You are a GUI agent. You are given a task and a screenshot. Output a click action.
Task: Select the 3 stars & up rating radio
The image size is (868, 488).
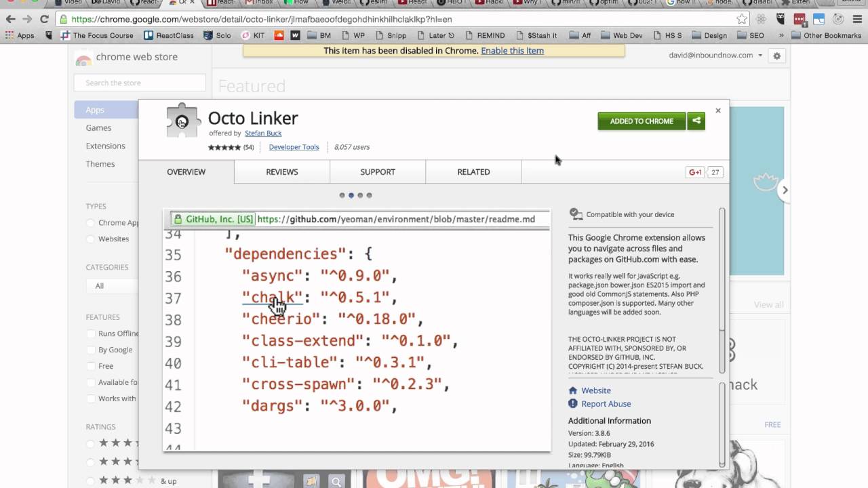click(90, 481)
